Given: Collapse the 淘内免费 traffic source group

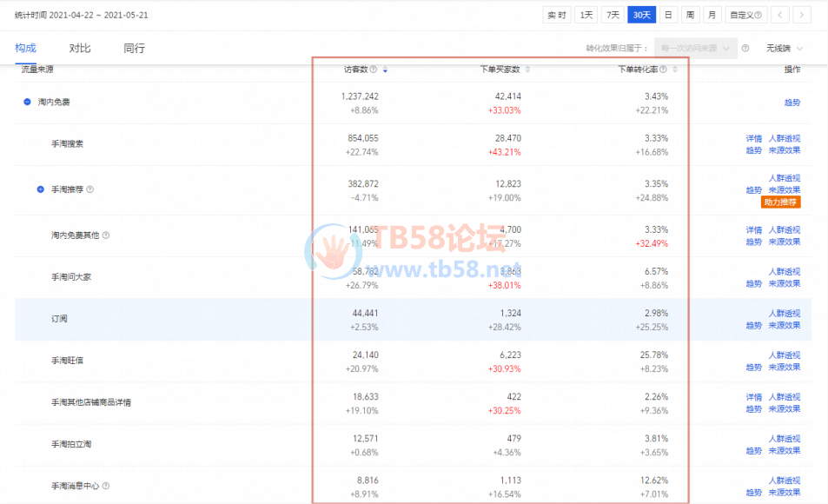Looking at the screenshot, I should [x=28, y=102].
